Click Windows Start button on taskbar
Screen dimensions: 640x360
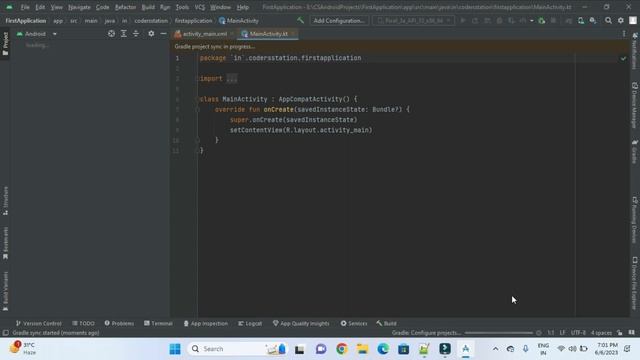(175, 349)
